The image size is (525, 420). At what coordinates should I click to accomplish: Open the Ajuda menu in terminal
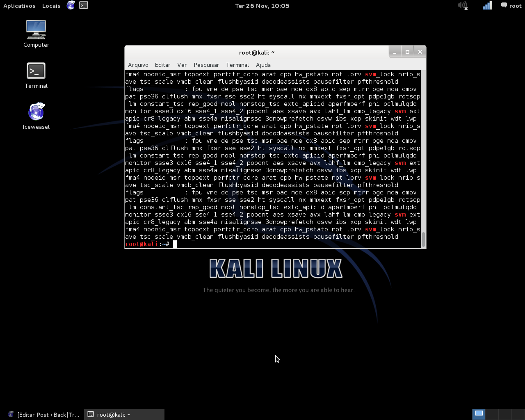coord(263,65)
